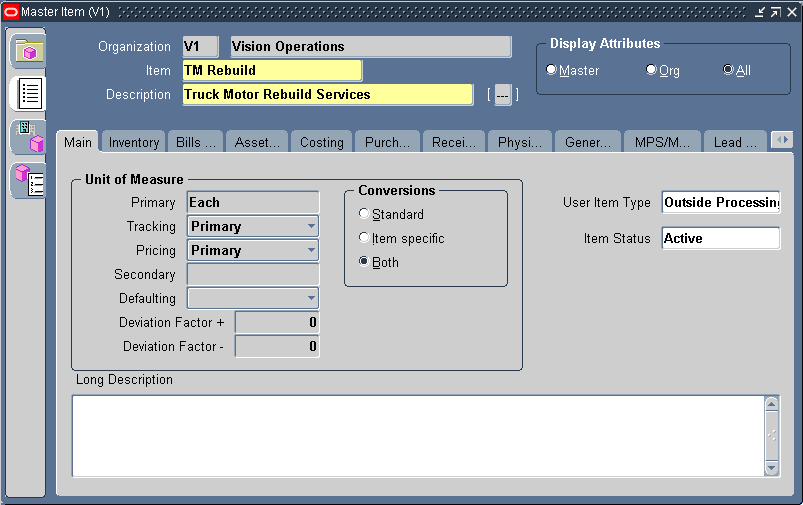Click the tab scroll arrows icon

tap(782, 139)
